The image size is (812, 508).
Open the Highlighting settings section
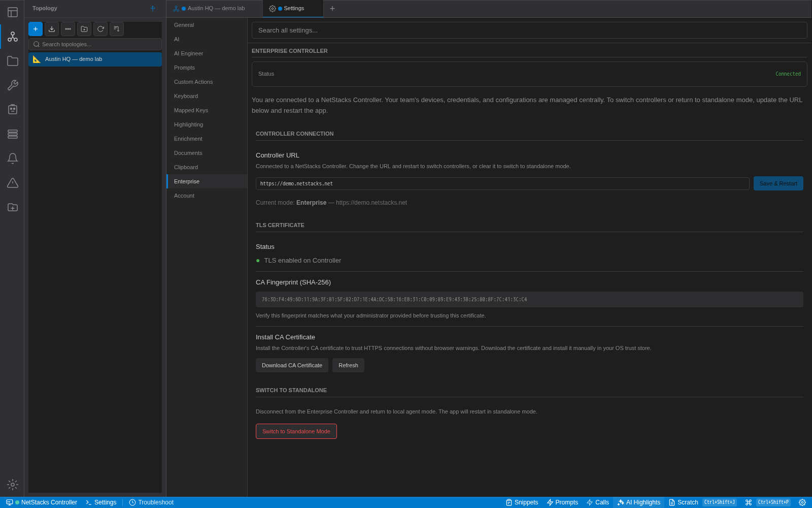pyautogui.click(x=207, y=124)
